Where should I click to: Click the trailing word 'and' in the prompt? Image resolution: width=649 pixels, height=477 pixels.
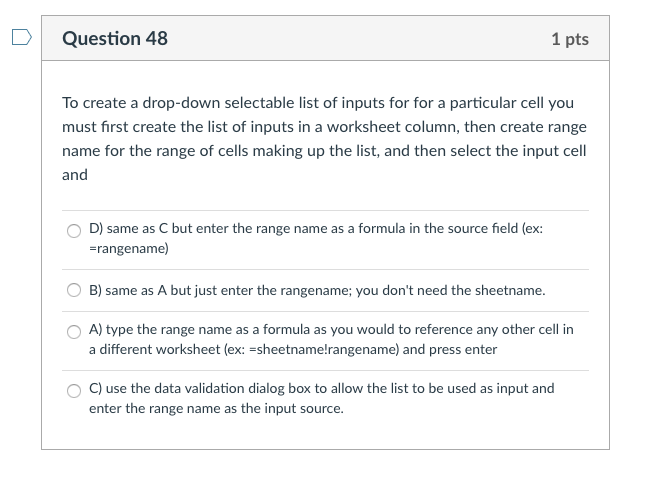point(75,175)
